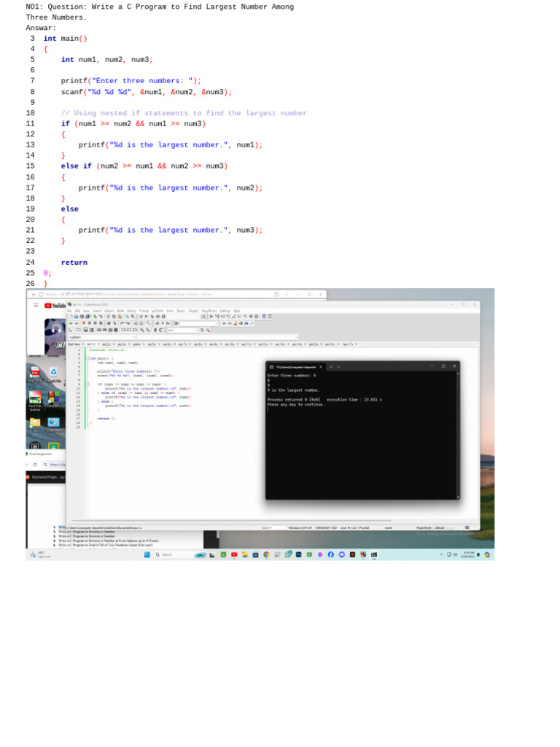Open a new terminal tab with plus icon
This screenshot has width=560, height=747.
point(330,366)
